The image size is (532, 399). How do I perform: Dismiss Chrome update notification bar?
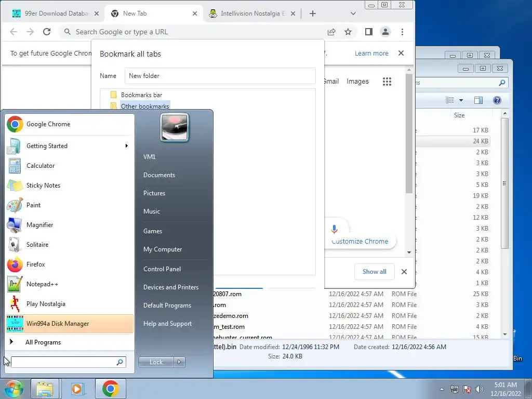click(x=401, y=54)
